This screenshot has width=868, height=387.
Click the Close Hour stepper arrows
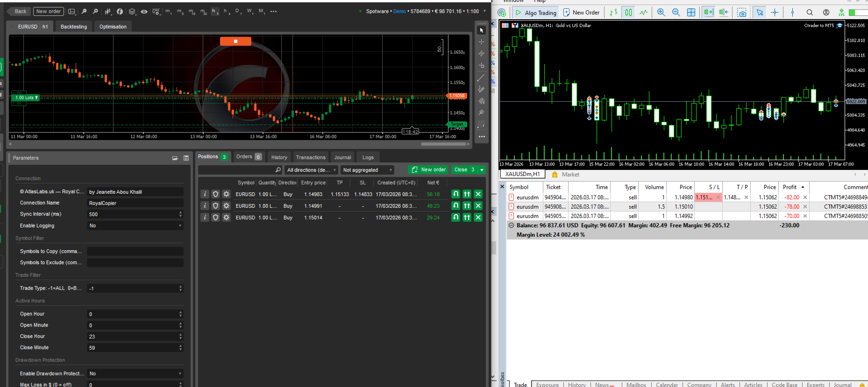pyautogui.click(x=180, y=337)
